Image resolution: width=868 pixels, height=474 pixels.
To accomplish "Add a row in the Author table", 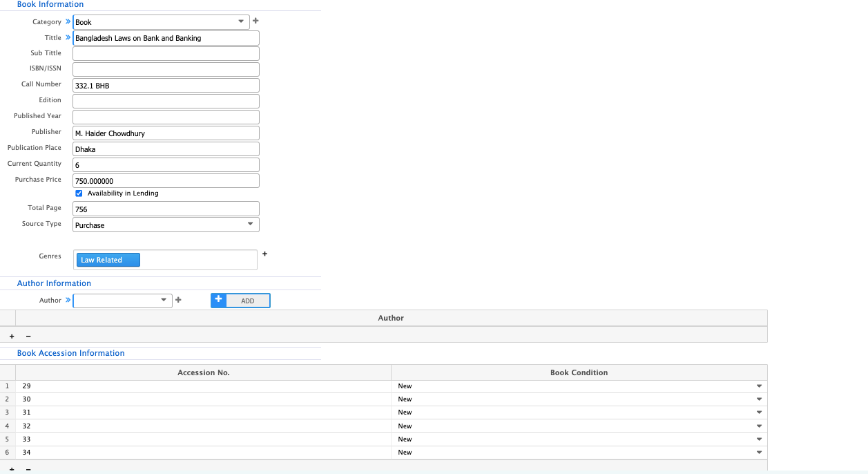I will pos(12,336).
